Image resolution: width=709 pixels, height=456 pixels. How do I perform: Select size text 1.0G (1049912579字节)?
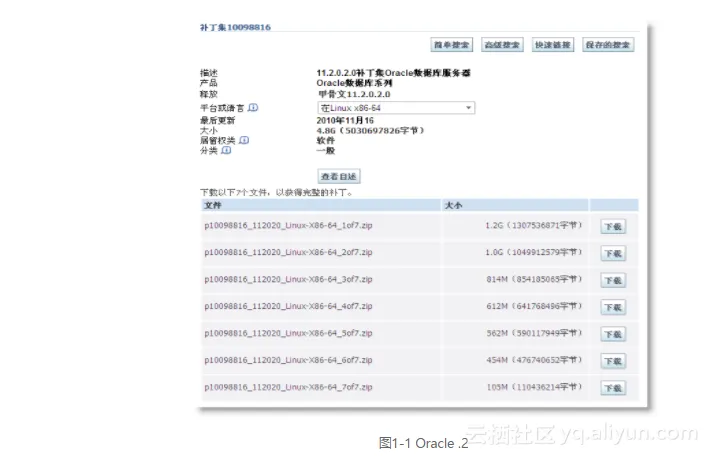534,252
